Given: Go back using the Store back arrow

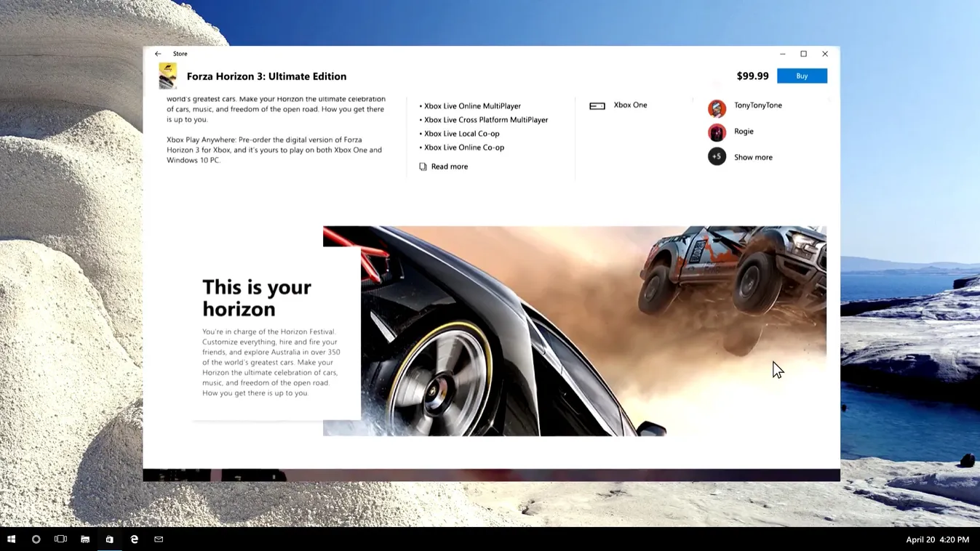Looking at the screenshot, I should pos(158,54).
